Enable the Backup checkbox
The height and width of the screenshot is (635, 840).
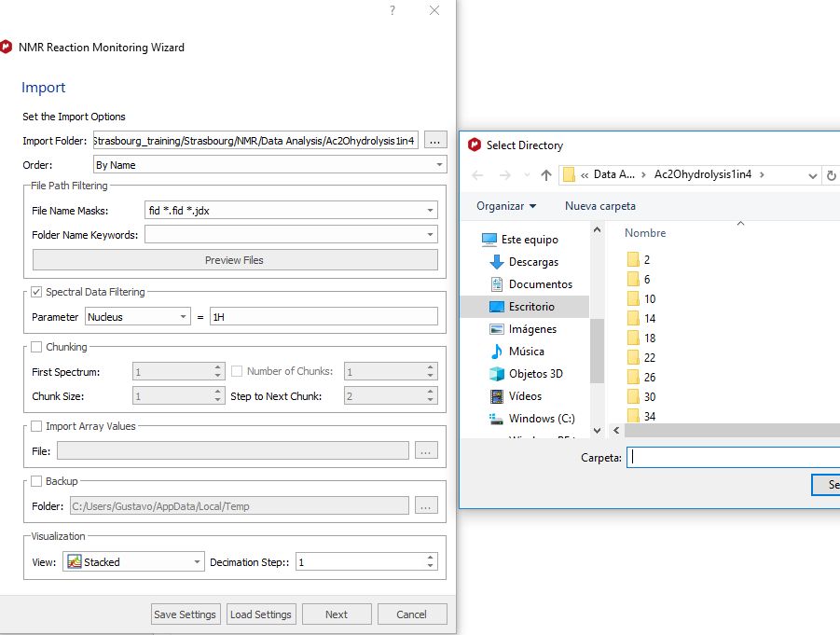pos(36,481)
